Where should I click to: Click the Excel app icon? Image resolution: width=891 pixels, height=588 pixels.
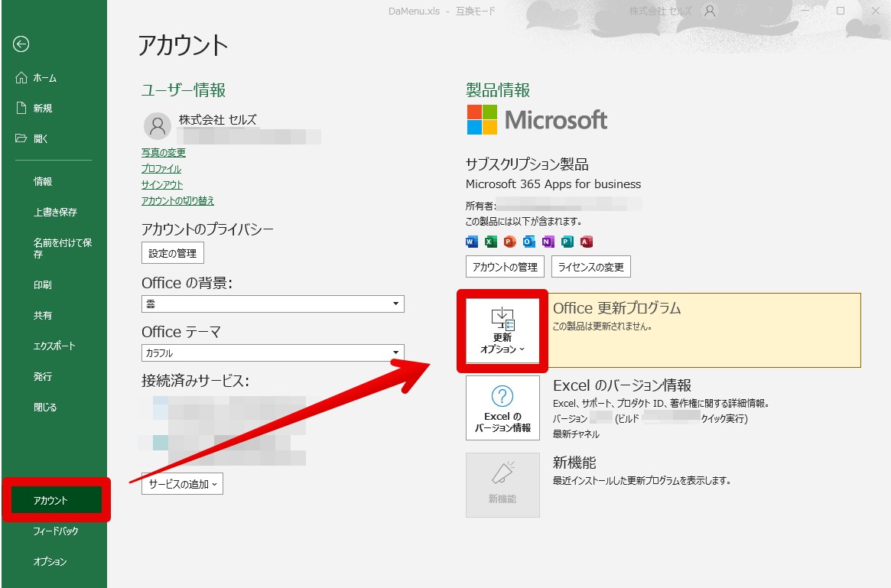[491, 242]
